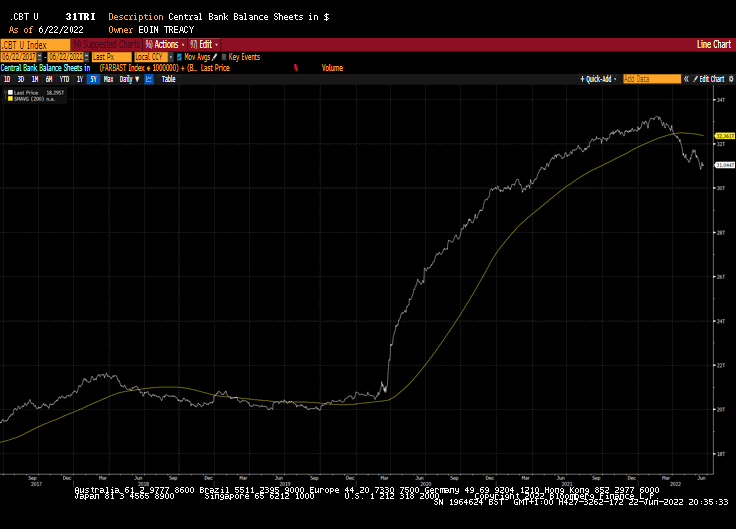The image size is (736, 529).
Task: Expand the Daily periodicity dropdown
Action: tap(130, 79)
